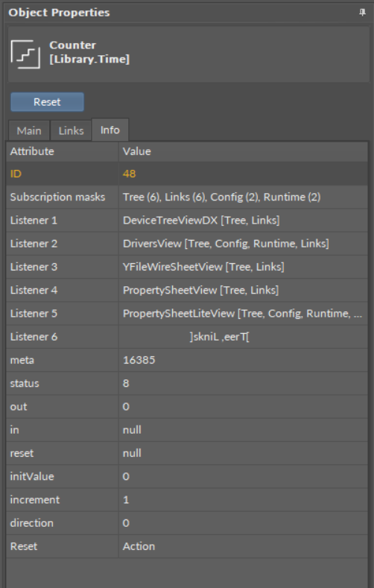Screen dimensions: 374x588
Task: Switch to the Main tab
Action: click(29, 130)
